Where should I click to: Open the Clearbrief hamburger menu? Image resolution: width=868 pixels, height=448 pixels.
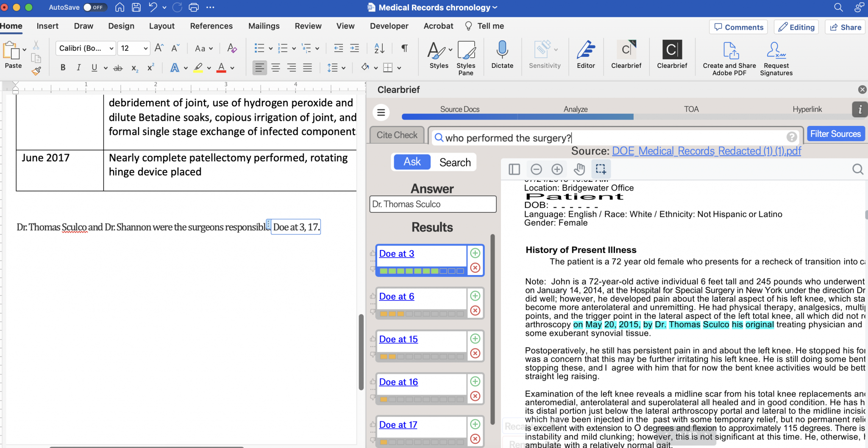(380, 112)
